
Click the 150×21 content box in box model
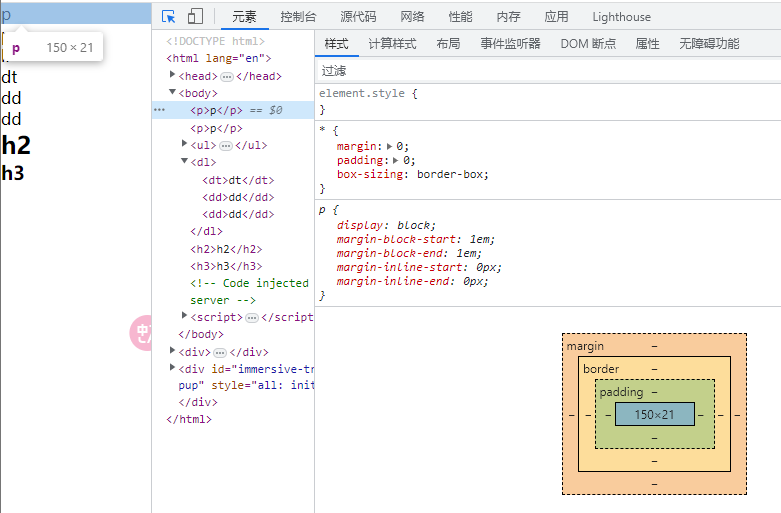(x=654, y=414)
